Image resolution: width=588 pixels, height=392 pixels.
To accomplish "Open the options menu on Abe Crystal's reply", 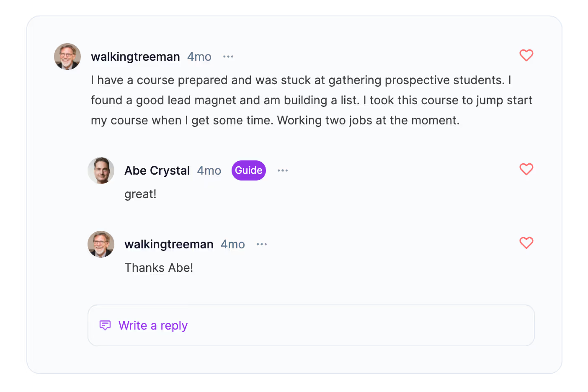I will tap(283, 170).
